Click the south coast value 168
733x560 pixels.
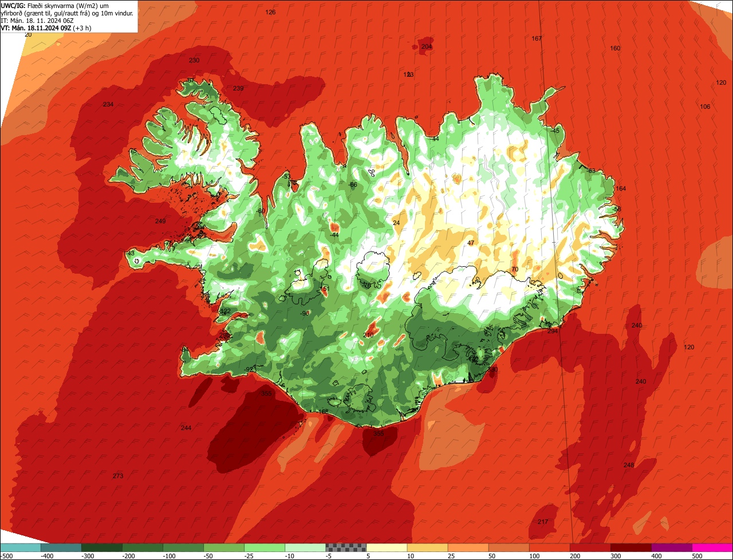(324, 412)
